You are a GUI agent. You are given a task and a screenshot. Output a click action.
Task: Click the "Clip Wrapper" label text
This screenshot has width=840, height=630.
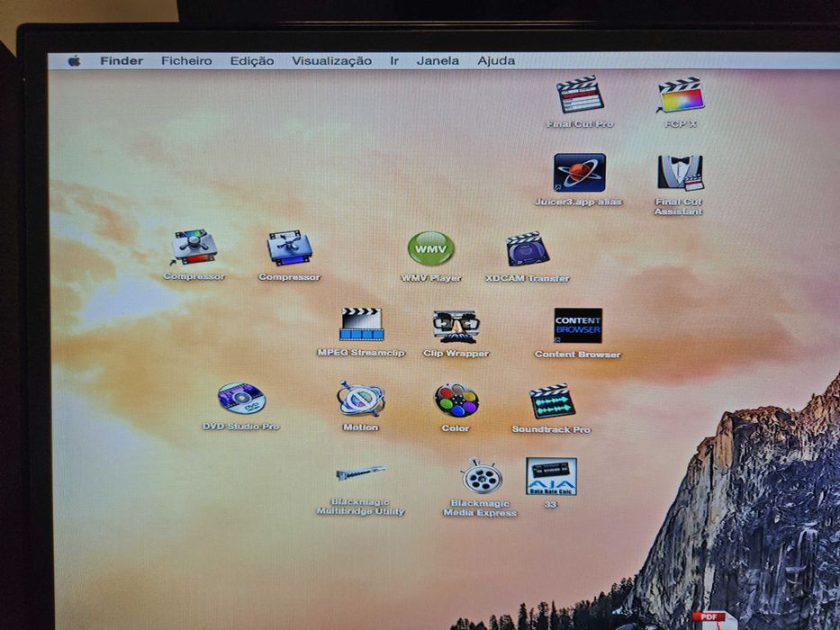click(456, 354)
